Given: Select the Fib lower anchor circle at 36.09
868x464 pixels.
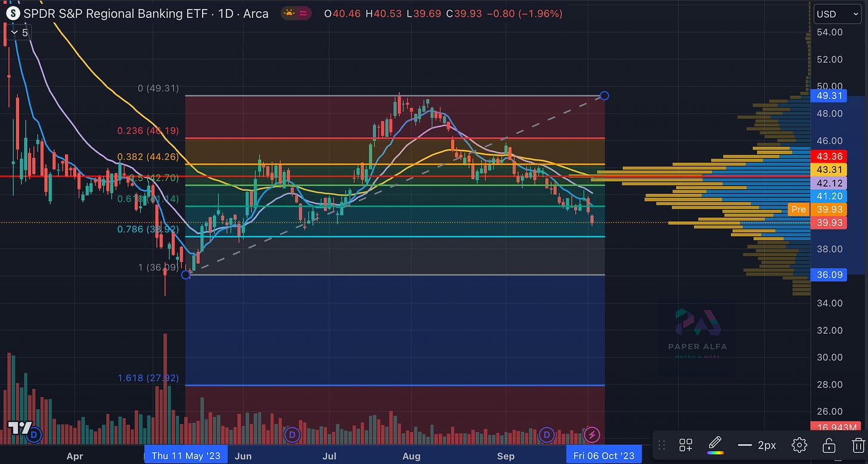Looking at the screenshot, I should tap(185, 274).
